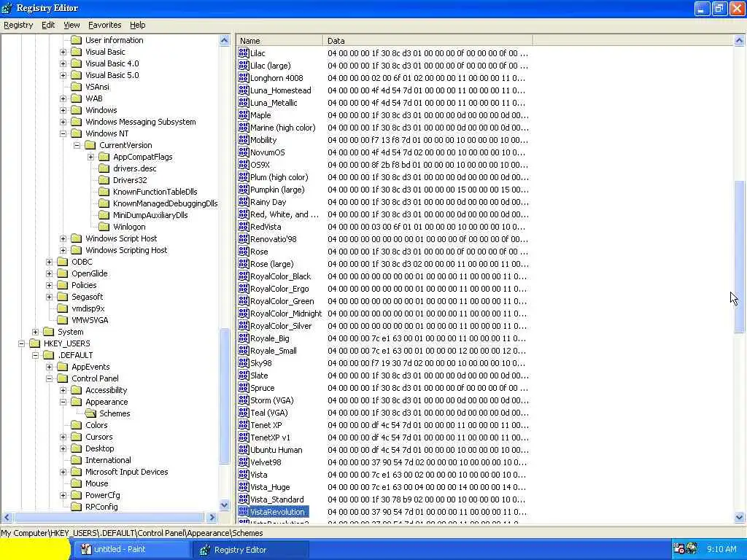Expand the ODBC key

coord(49,262)
